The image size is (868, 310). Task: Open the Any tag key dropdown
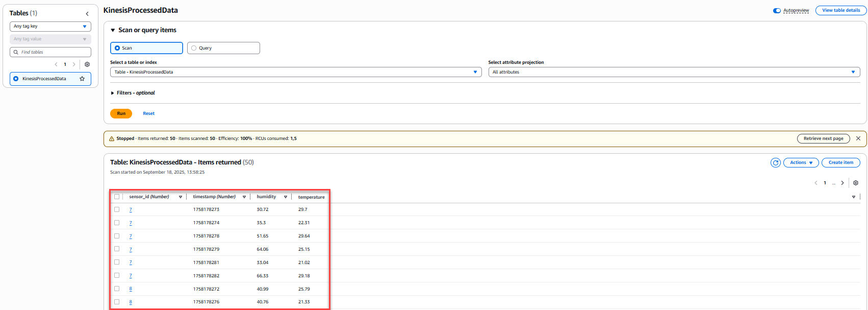click(x=50, y=27)
